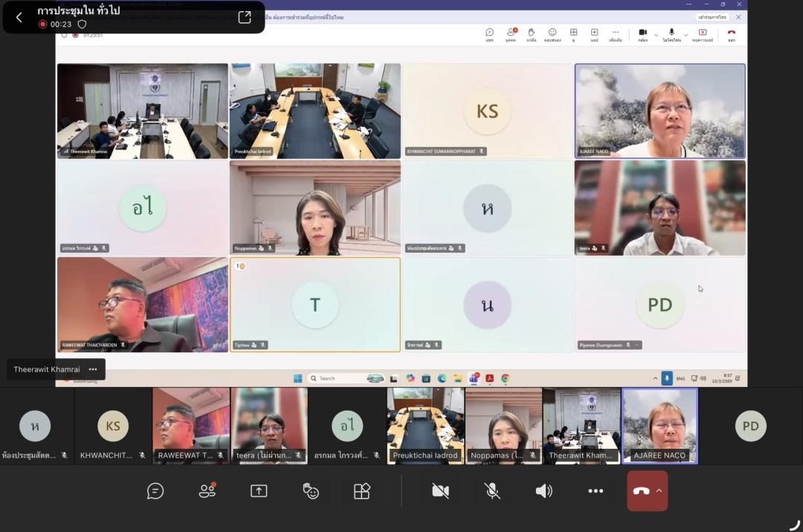Select AJAREE NACO thumbnail in participant strip
This screenshot has height=532, width=803.
click(660, 426)
